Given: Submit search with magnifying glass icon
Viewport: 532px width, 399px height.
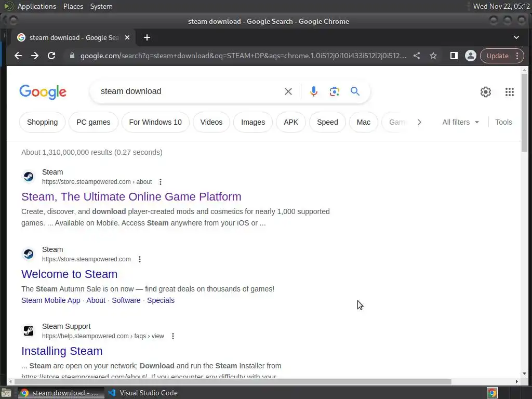Looking at the screenshot, I should coord(355,91).
